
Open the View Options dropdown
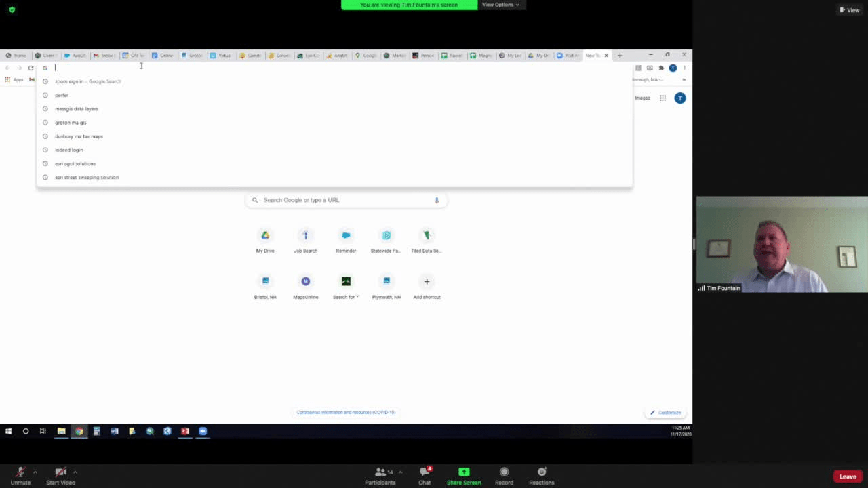(x=500, y=5)
